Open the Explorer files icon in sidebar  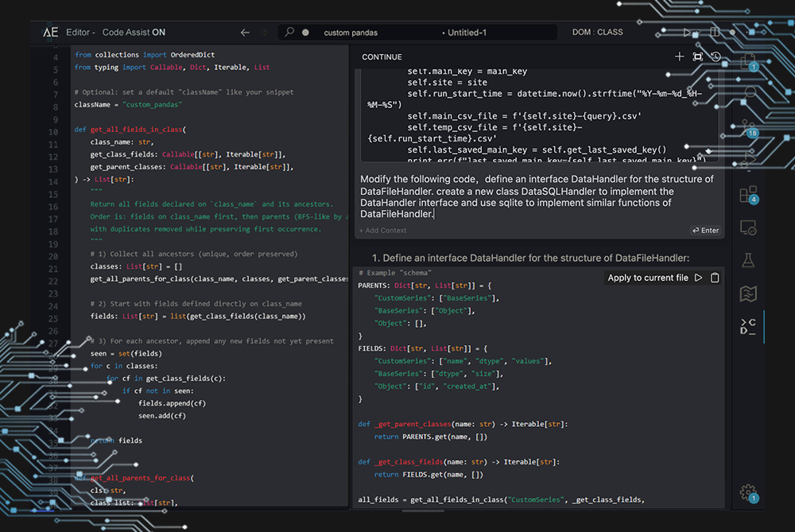point(748,60)
